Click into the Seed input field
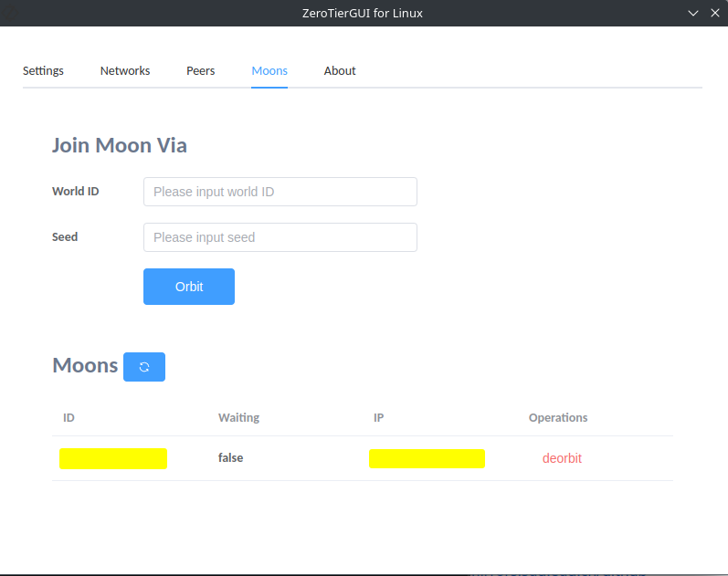The image size is (728, 576). point(280,237)
